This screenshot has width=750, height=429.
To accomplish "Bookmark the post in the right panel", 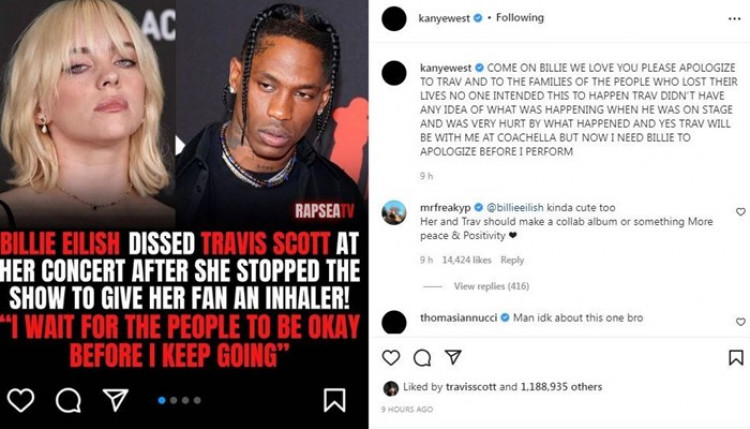I will pyautogui.click(x=736, y=357).
